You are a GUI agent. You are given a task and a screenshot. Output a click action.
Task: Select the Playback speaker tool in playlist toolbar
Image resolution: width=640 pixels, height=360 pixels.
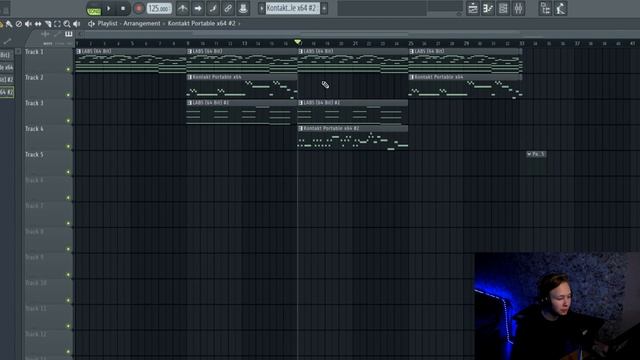tap(77, 24)
